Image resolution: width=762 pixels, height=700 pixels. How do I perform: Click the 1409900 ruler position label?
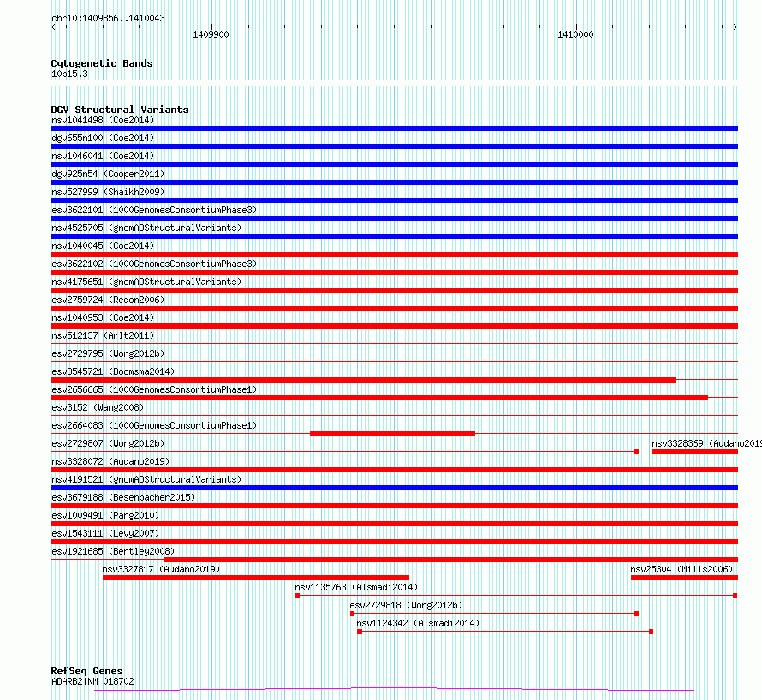point(211,34)
